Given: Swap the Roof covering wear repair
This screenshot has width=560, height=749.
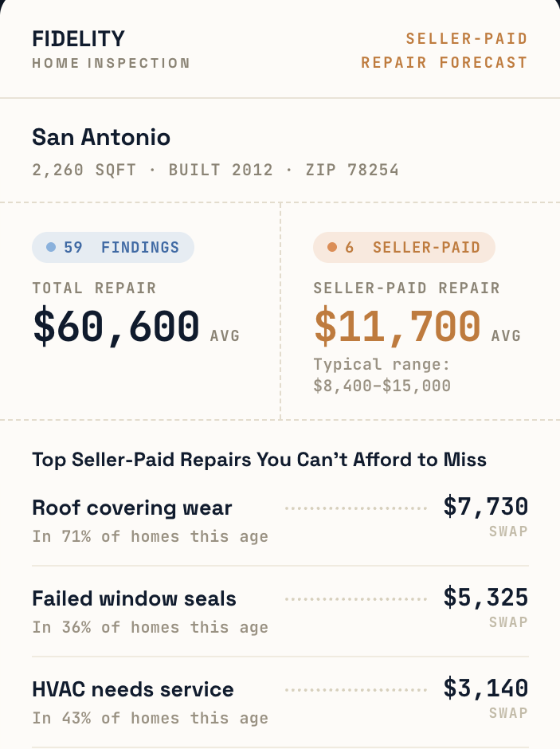Looking at the screenshot, I should click(508, 531).
